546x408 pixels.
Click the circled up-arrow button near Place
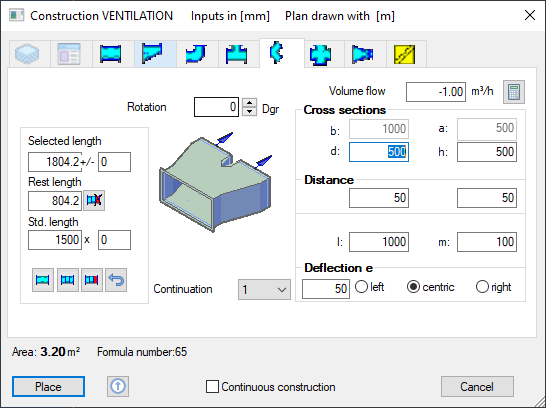pos(118,386)
